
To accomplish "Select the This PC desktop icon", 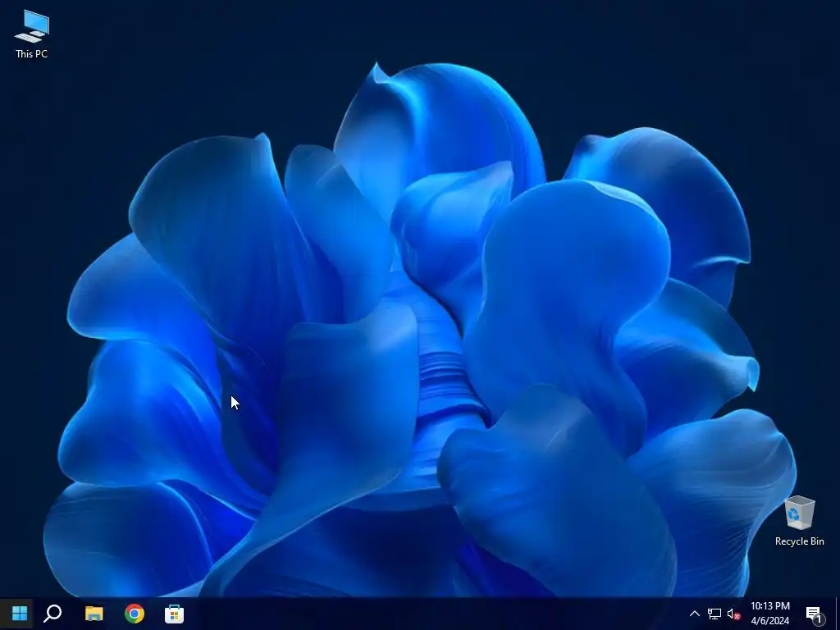I will (x=32, y=34).
